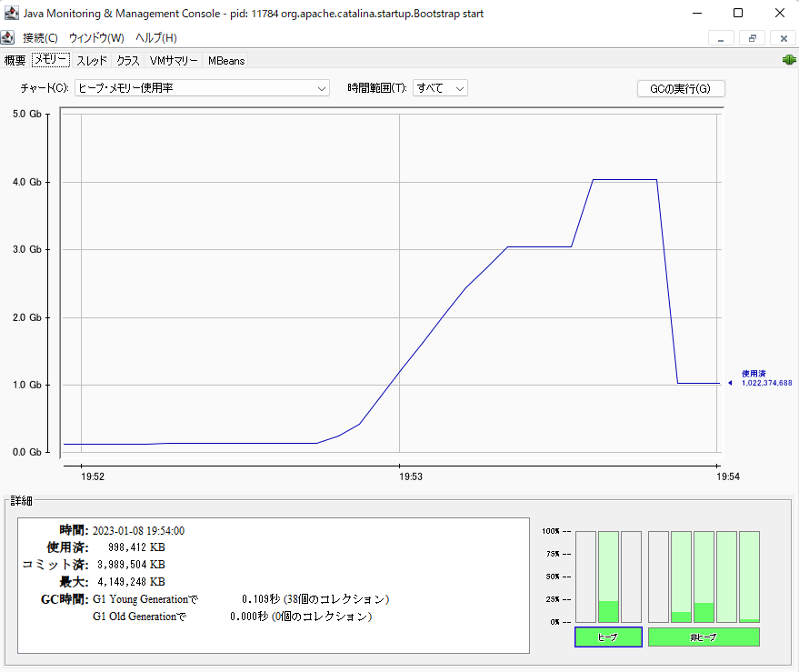Close the inner connection frame

click(783, 38)
